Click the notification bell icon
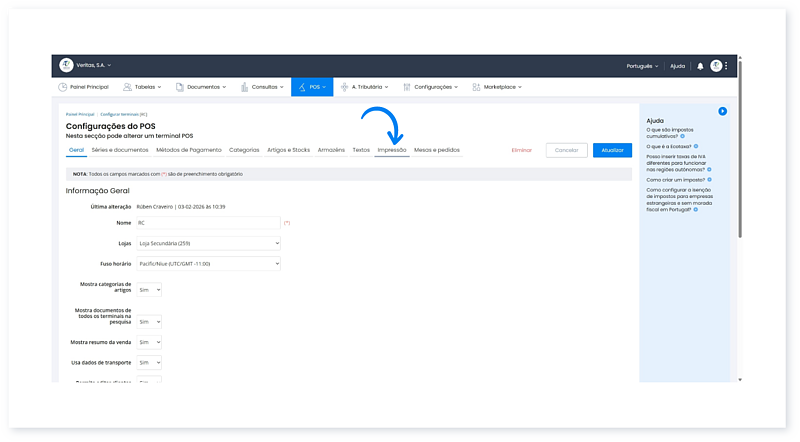Screen dimensions: 800x442 (x=700, y=66)
